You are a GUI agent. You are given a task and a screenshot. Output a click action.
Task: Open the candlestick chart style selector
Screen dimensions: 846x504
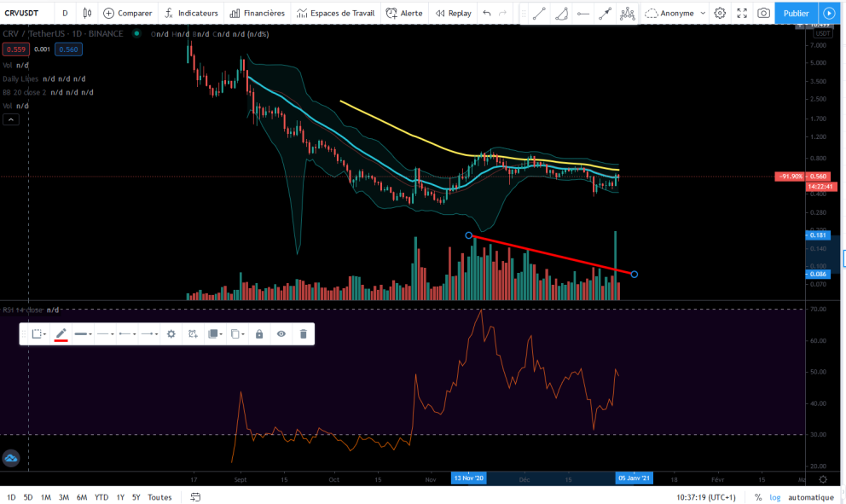point(87,13)
